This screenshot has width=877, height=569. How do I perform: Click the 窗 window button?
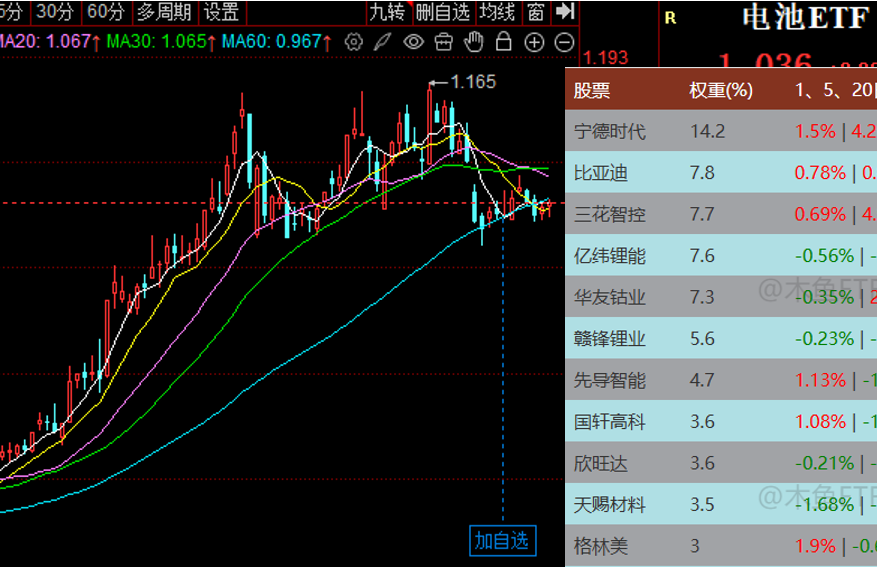(x=536, y=12)
